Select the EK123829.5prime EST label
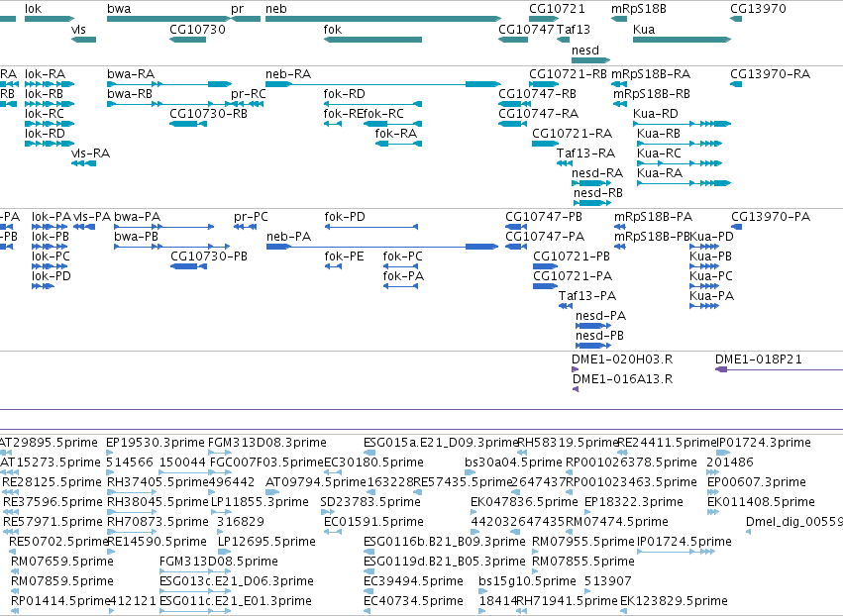Image resolution: width=843 pixels, height=616 pixels. [674, 601]
